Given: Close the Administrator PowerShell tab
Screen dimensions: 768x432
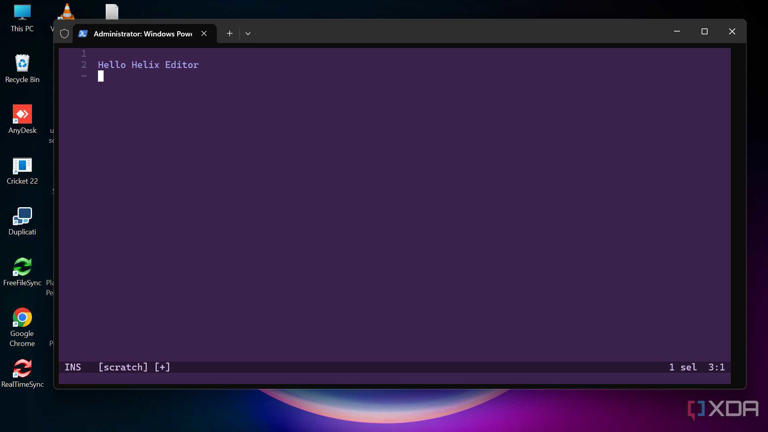Looking at the screenshot, I should pos(204,33).
